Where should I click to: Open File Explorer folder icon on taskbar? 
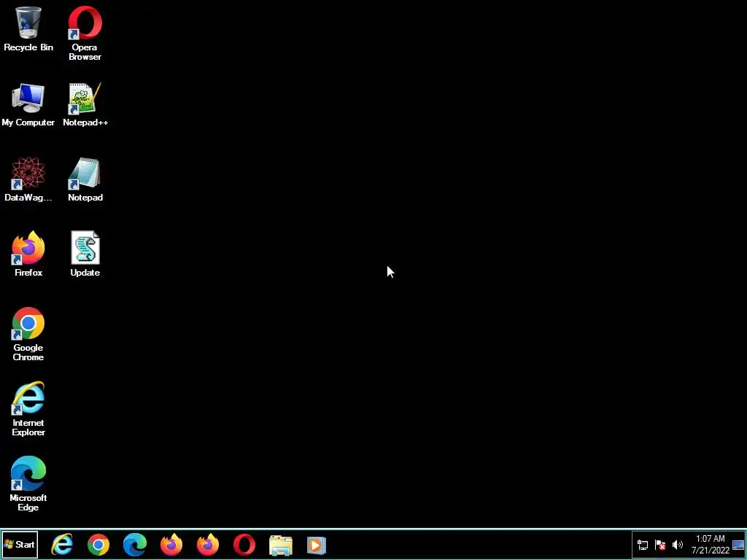point(281,545)
